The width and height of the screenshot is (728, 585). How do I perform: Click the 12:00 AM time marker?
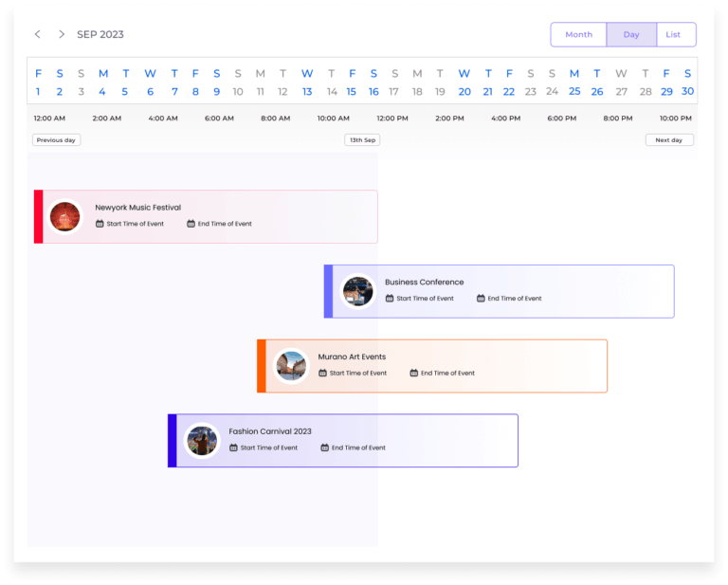coord(49,119)
